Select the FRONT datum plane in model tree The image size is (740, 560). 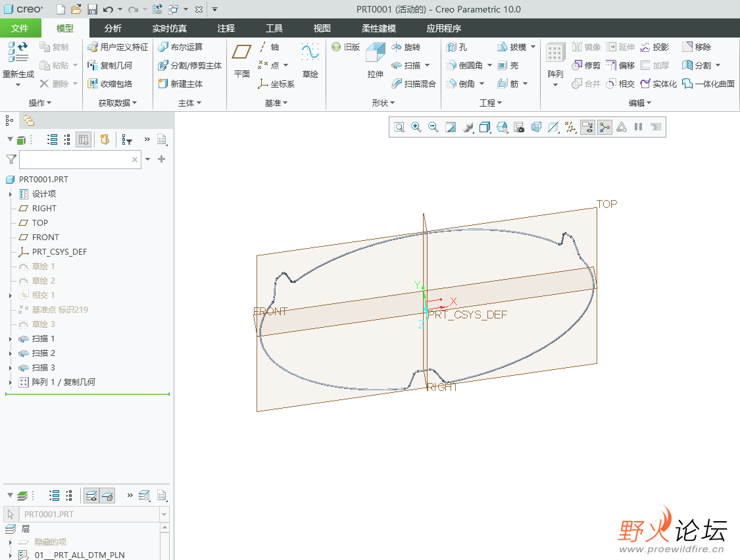(x=45, y=237)
